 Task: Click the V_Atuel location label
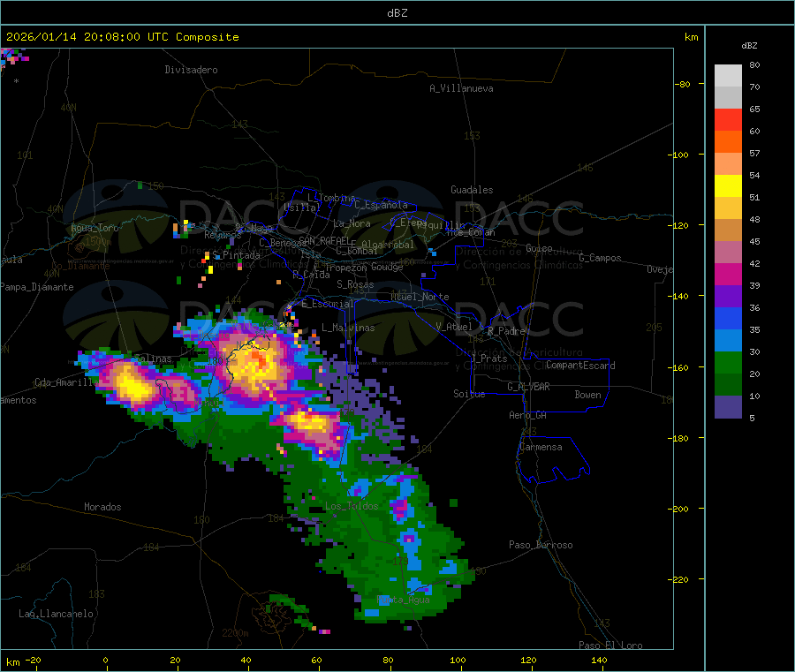[454, 327]
